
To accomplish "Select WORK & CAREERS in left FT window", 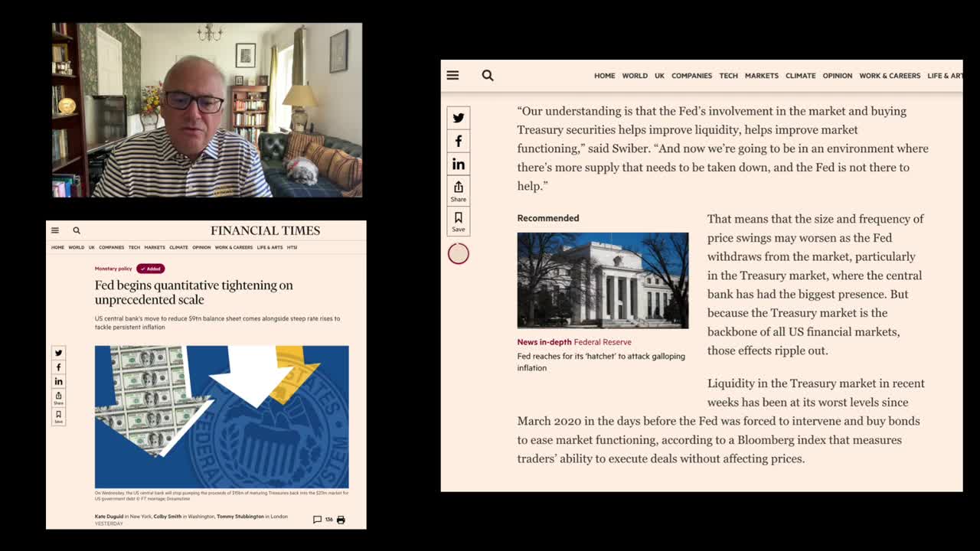I will (234, 247).
